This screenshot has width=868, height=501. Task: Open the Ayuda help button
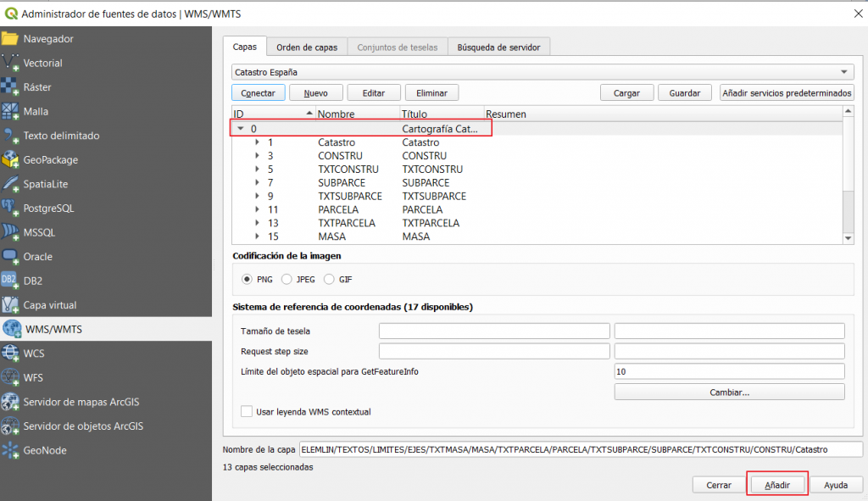coord(836,485)
